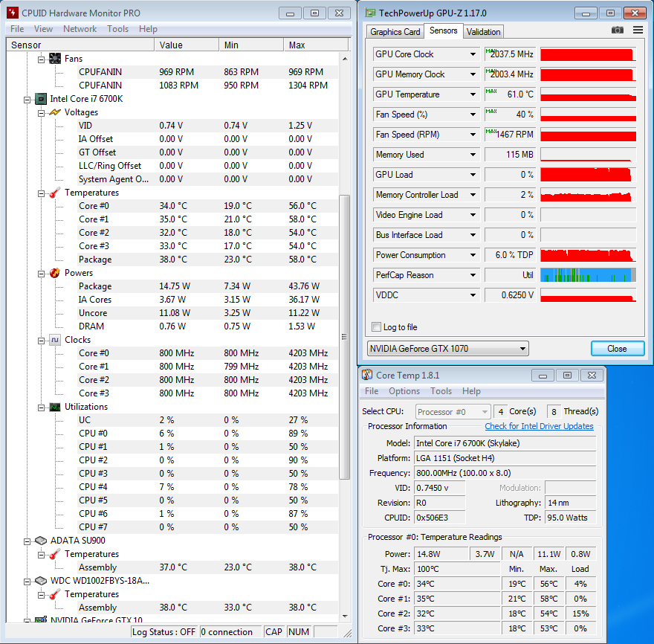Open the Tools menu in Hardware Monitor
The image size is (654, 644).
click(x=117, y=29)
